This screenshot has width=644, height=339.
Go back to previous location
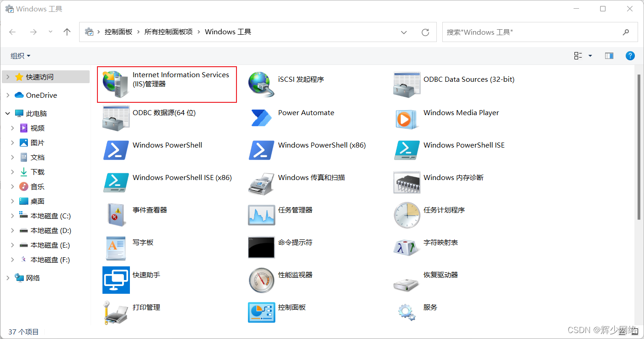(x=12, y=32)
